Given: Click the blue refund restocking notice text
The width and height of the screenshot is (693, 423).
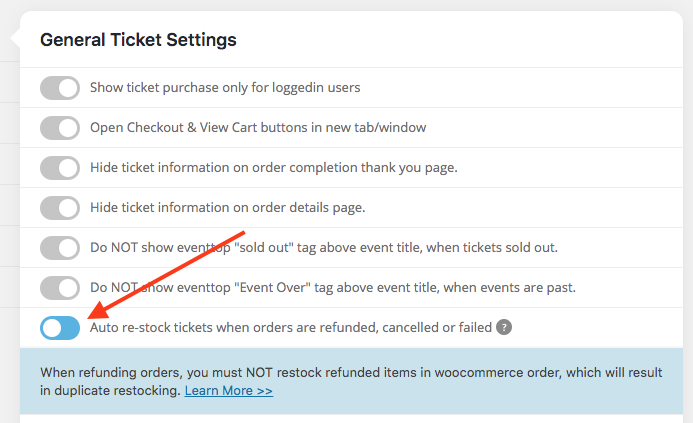Looking at the screenshot, I should 351,381.
